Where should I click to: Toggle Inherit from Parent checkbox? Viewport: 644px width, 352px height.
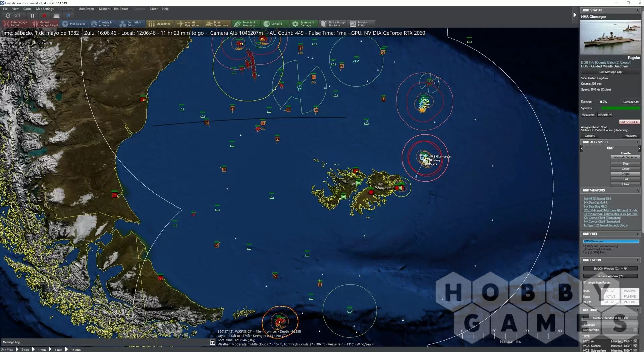pyautogui.click(x=585, y=283)
